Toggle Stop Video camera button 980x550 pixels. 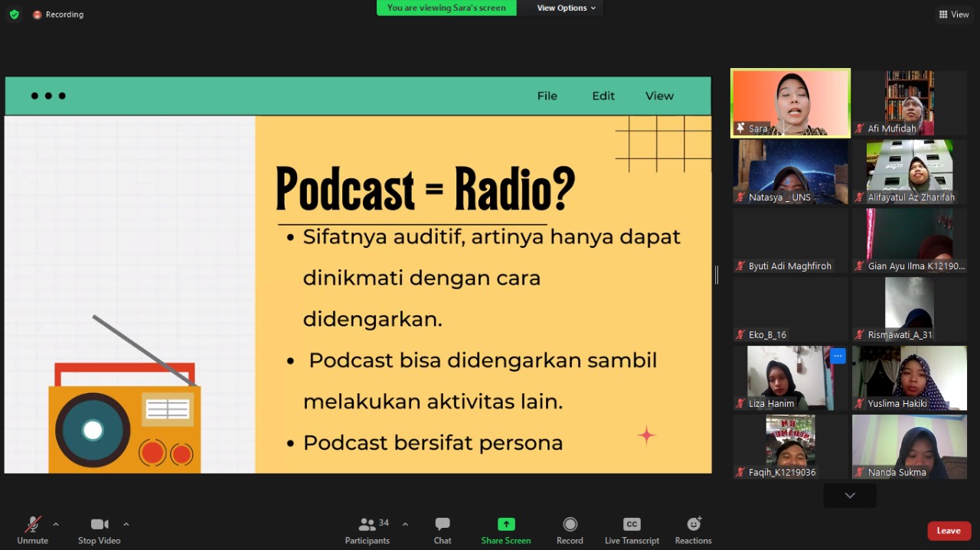coord(99,525)
